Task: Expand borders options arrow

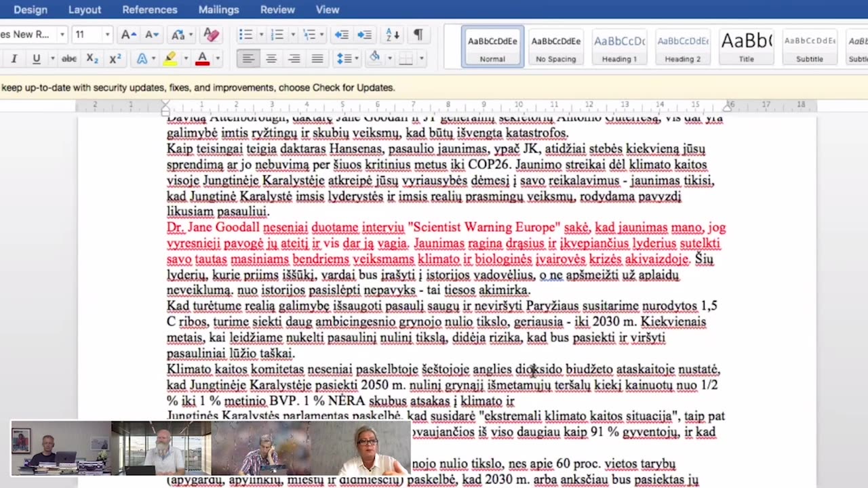Action: pos(421,59)
